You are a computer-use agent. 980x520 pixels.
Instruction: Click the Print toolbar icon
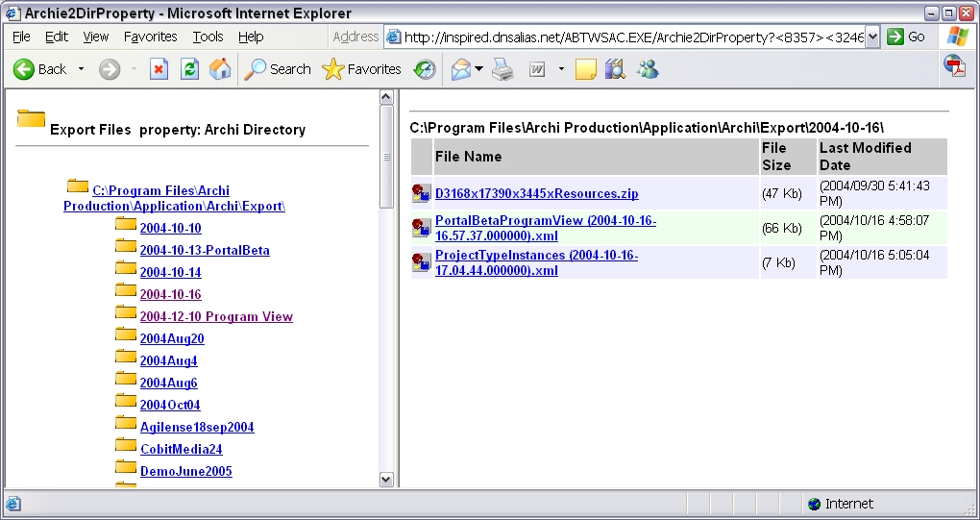pos(502,69)
